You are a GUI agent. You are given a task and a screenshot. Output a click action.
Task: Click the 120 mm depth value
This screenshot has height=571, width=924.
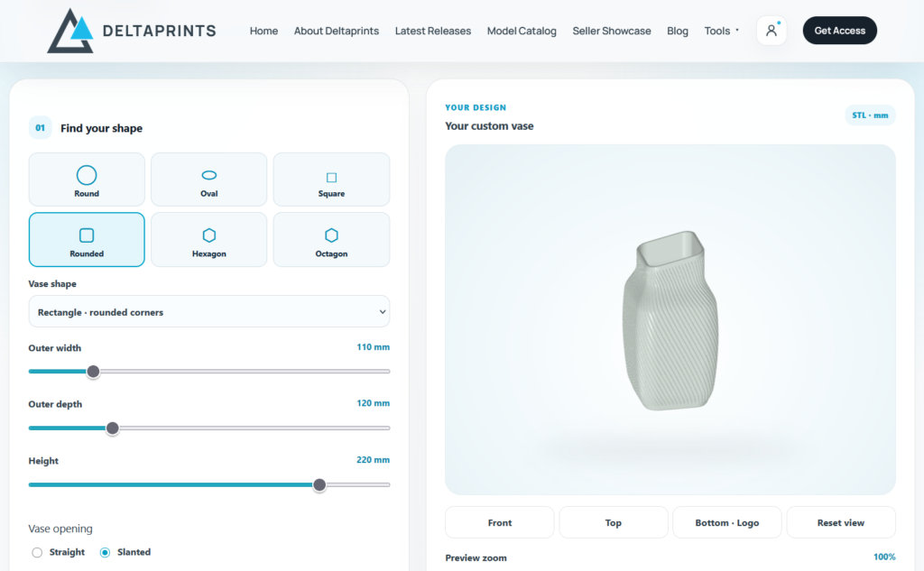point(373,403)
